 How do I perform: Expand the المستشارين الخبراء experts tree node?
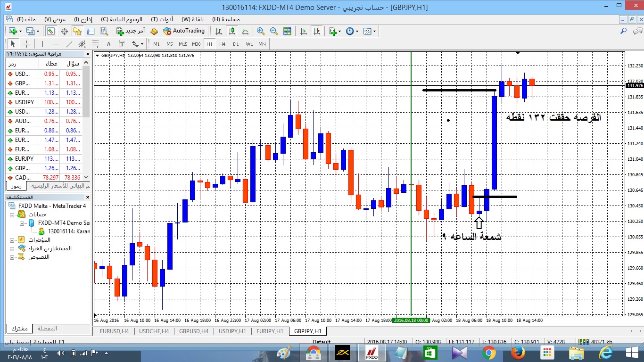pyautogui.click(x=12, y=248)
